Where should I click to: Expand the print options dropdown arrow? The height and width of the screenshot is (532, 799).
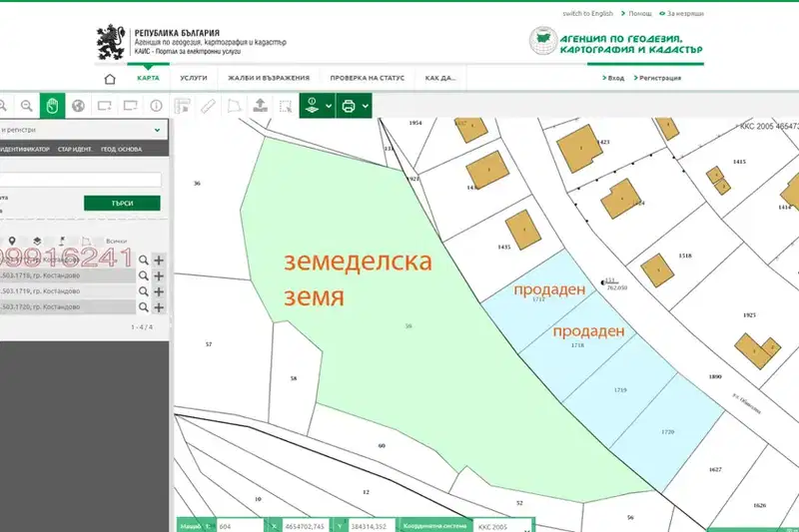click(366, 106)
